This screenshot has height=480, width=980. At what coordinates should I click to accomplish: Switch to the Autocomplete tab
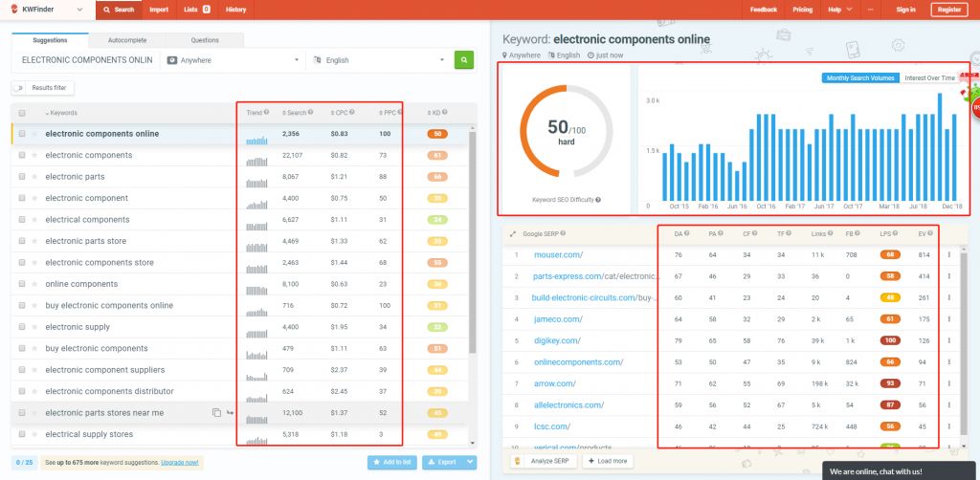pyautogui.click(x=127, y=41)
